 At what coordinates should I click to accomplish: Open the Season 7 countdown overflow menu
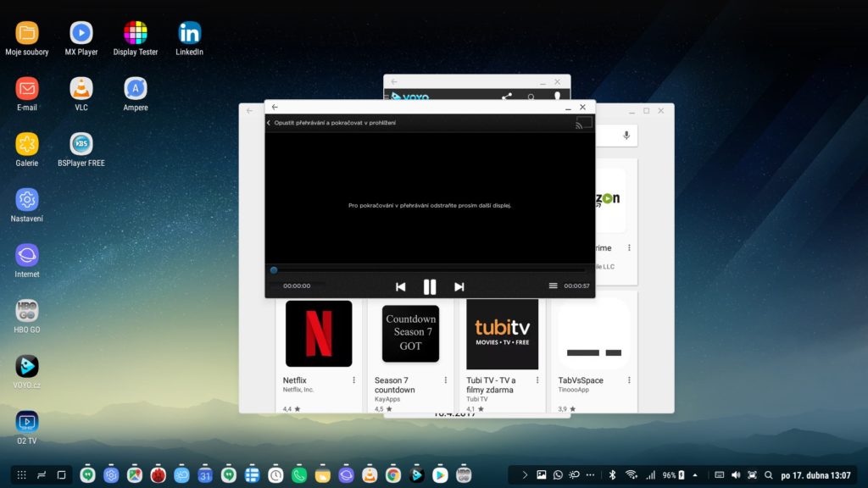446,380
